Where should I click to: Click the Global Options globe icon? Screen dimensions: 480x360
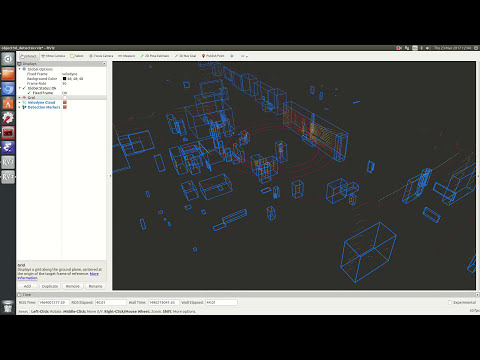click(x=24, y=69)
